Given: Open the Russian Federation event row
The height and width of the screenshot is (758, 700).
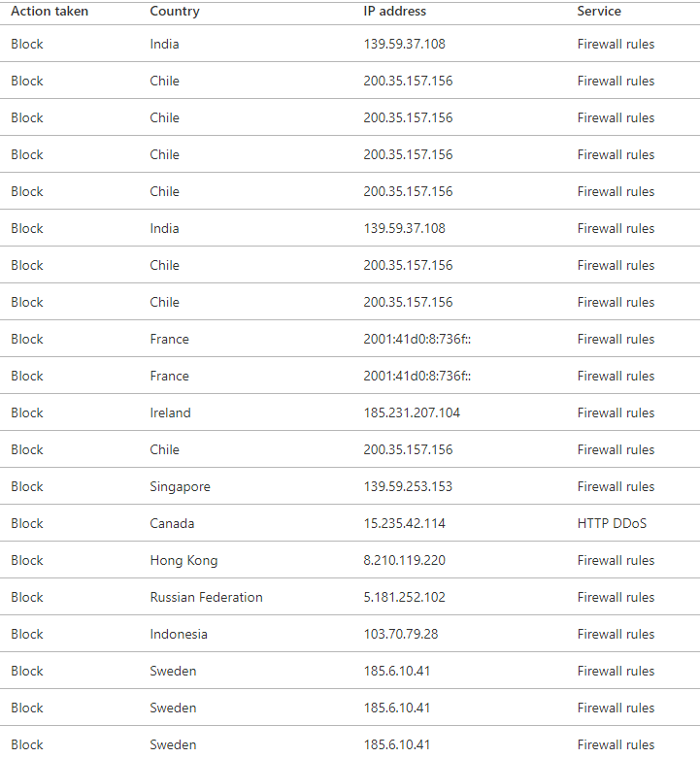Looking at the screenshot, I should (350, 597).
